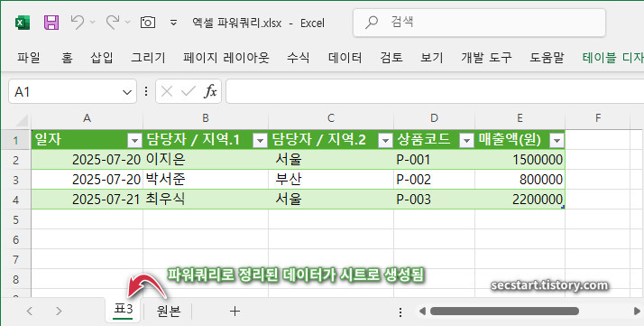
Task: Open the 보기 ribbon tab
Action: click(x=432, y=58)
